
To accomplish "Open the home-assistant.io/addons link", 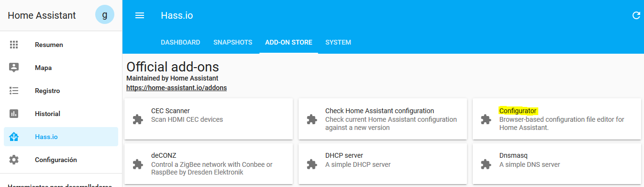I will 177,88.
